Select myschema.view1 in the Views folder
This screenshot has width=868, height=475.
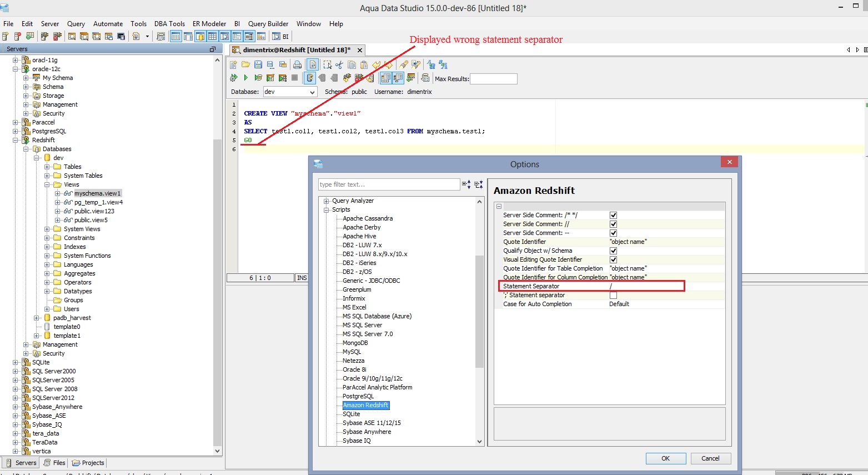(97, 193)
